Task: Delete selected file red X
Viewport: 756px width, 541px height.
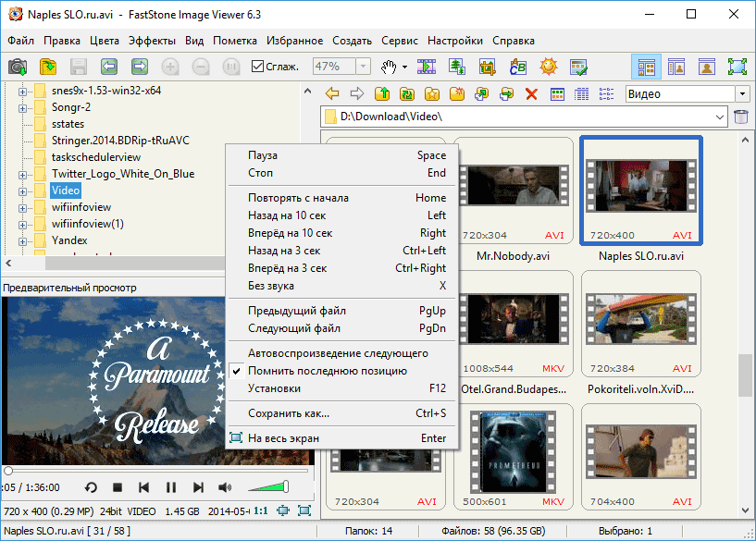Action: tap(531, 93)
